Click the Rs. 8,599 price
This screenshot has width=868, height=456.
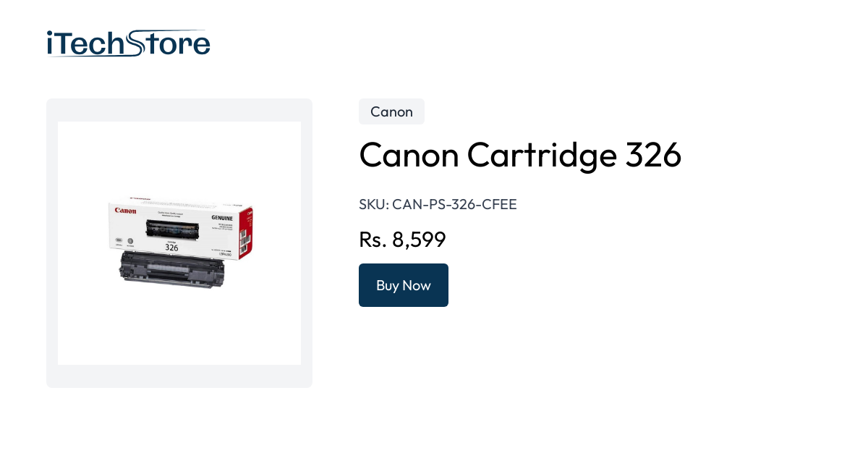tap(402, 239)
